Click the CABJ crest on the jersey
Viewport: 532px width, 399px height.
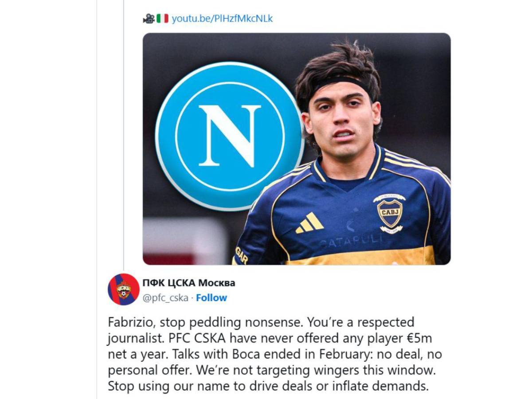coord(389,213)
